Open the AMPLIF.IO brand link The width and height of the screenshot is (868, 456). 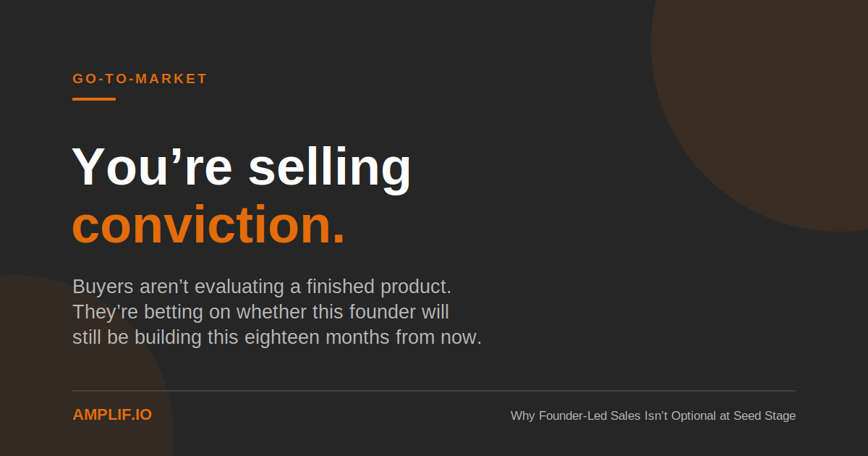click(112, 415)
